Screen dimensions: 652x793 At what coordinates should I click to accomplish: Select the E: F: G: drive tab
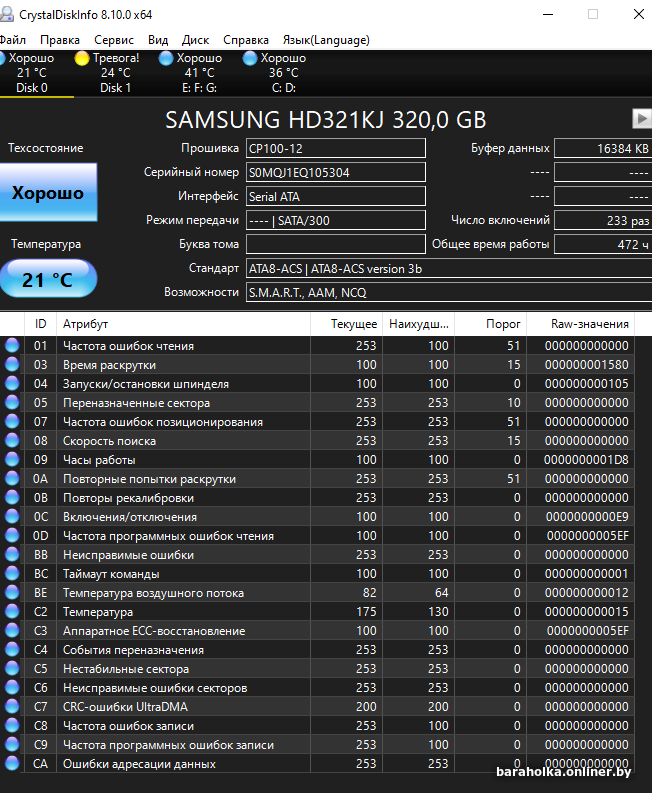tap(199, 73)
